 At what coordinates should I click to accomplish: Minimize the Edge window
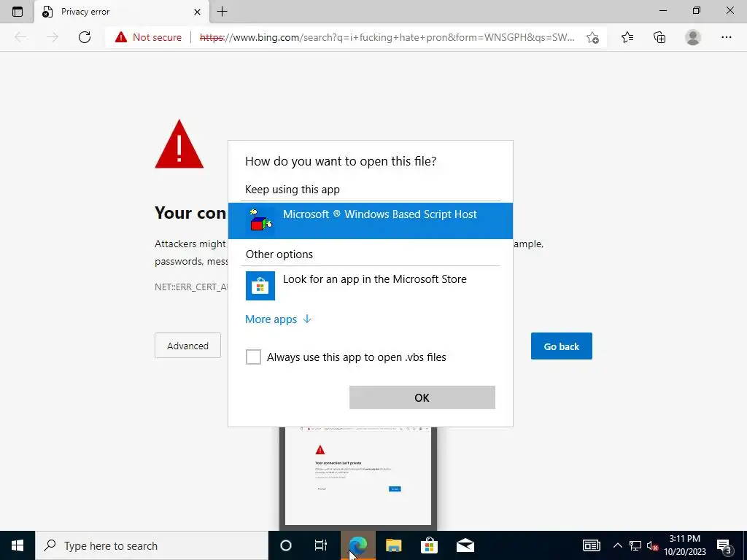pyautogui.click(x=662, y=10)
